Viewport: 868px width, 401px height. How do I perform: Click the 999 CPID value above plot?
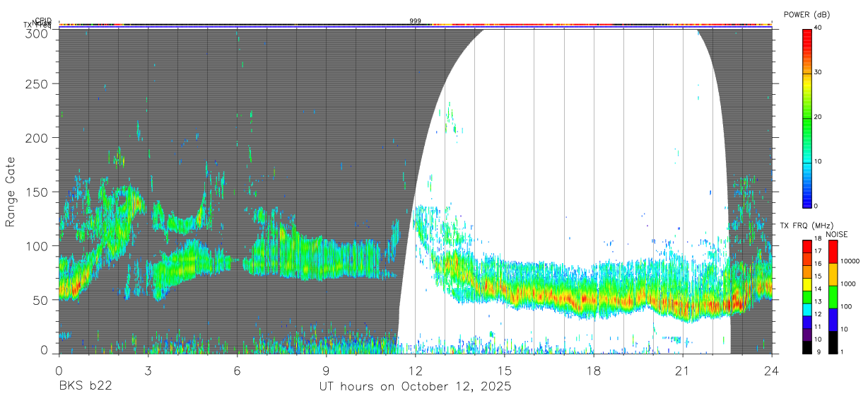415,21
